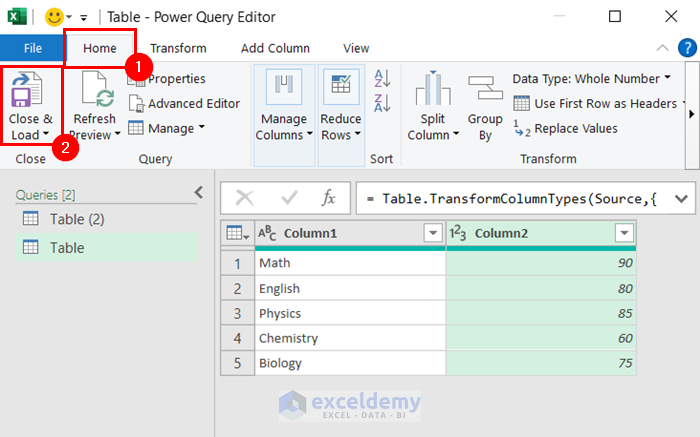Select the Table (2) query
The image size is (700, 437).
click(x=106, y=219)
